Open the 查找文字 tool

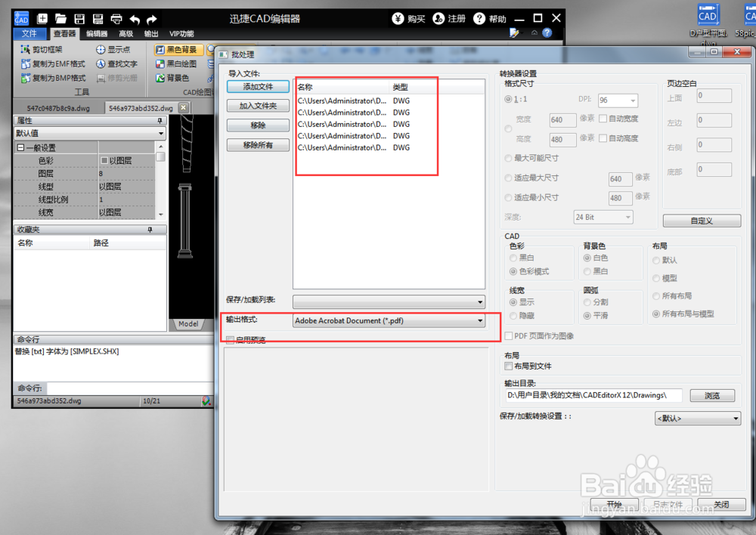tap(116, 63)
